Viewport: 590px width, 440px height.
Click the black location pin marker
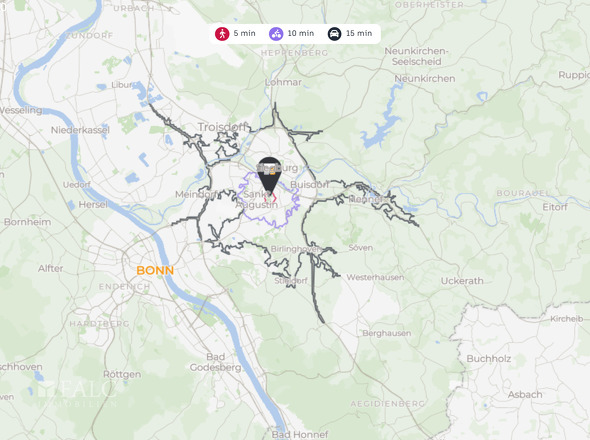(x=269, y=175)
